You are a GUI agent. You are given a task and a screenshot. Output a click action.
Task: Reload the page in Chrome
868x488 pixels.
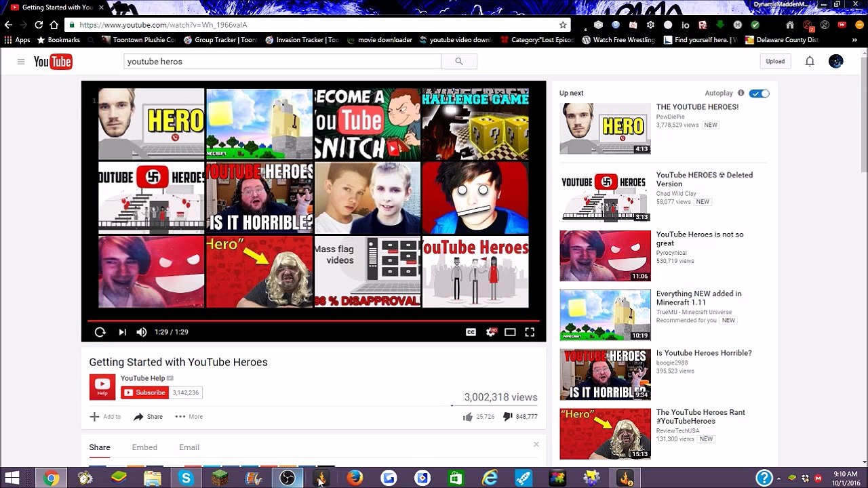[x=39, y=25]
